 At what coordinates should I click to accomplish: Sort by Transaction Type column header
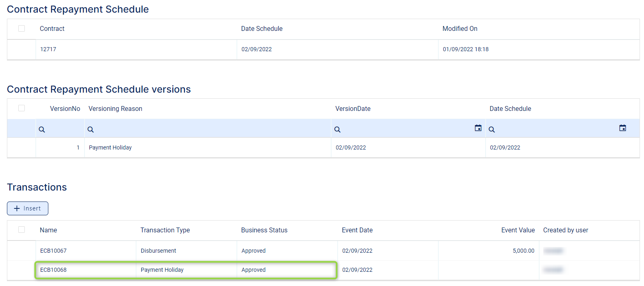coord(165,230)
